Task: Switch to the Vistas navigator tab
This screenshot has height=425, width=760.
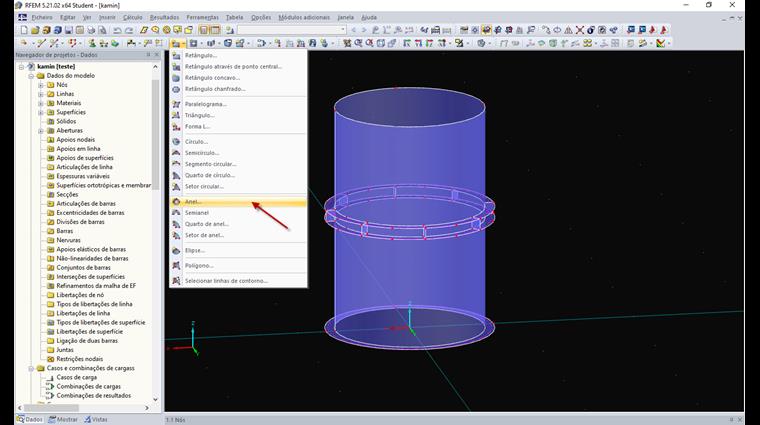Action: (x=96, y=420)
